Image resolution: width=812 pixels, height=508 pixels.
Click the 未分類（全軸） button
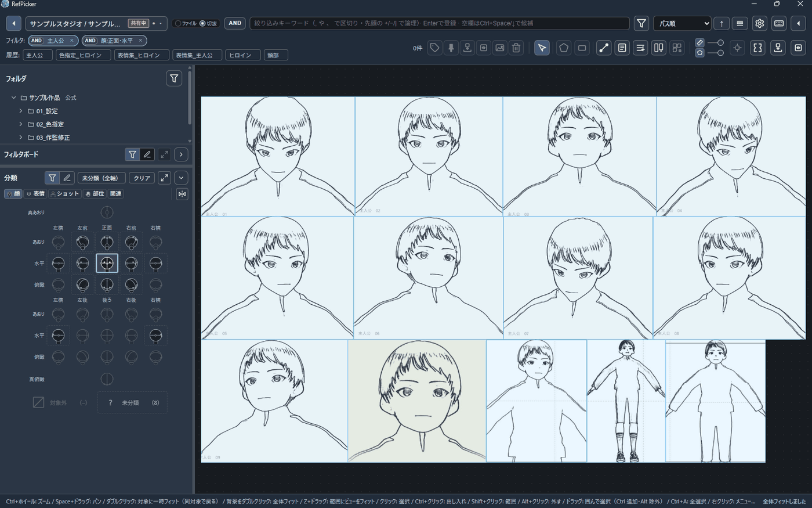pos(101,178)
